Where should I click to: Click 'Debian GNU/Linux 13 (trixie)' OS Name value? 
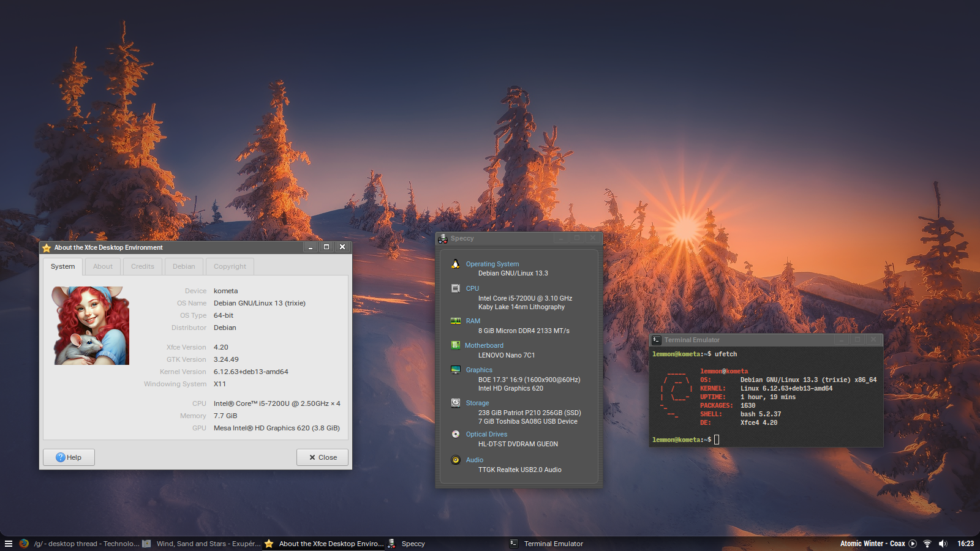pyautogui.click(x=260, y=303)
